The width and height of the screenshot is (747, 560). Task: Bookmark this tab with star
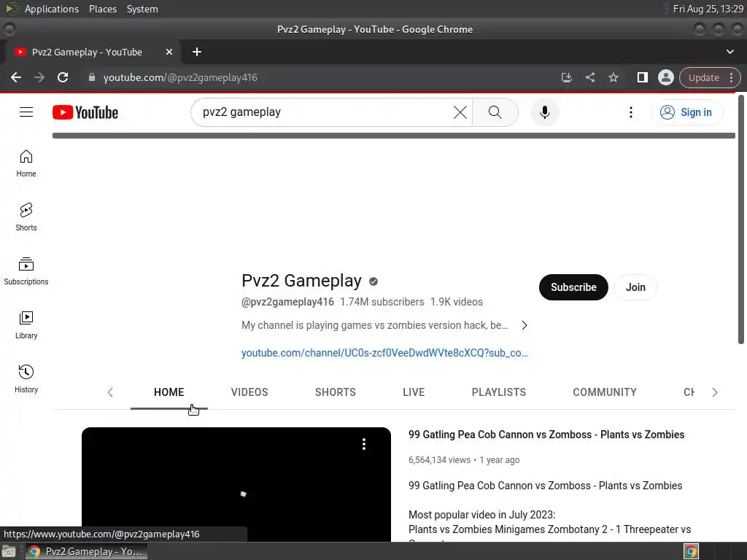[613, 77]
